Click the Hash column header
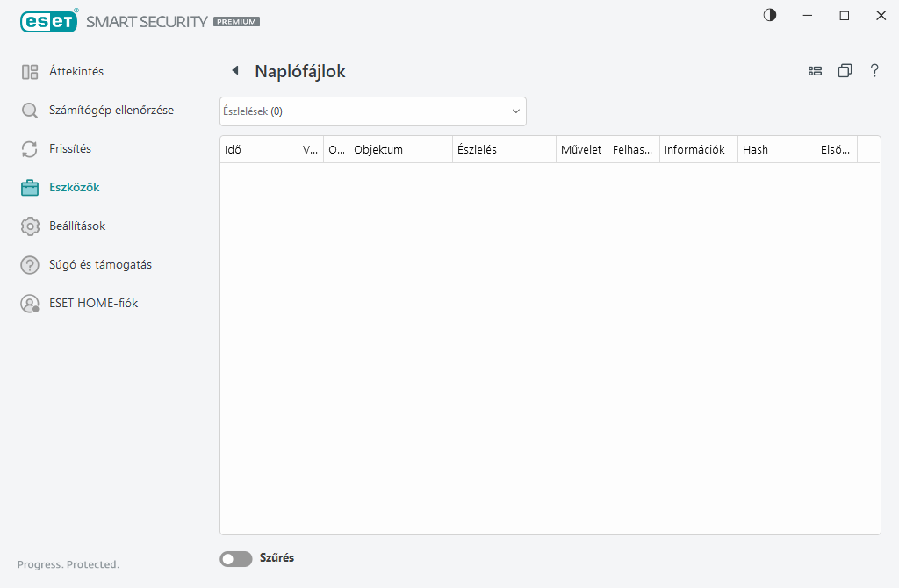The width and height of the screenshot is (899, 588). (776, 150)
